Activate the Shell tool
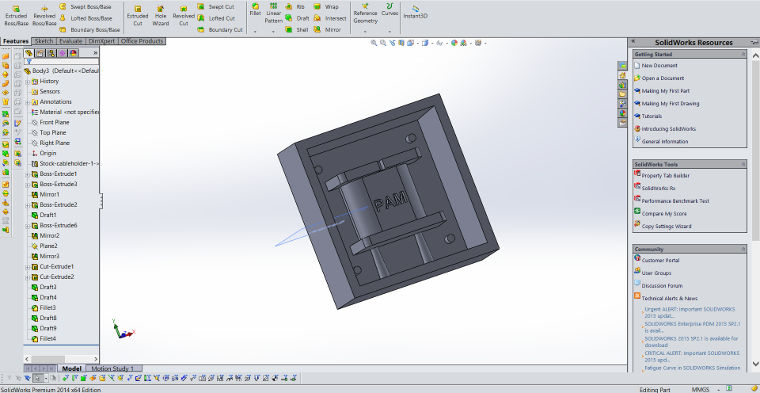760x393 pixels. [x=296, y=30]
